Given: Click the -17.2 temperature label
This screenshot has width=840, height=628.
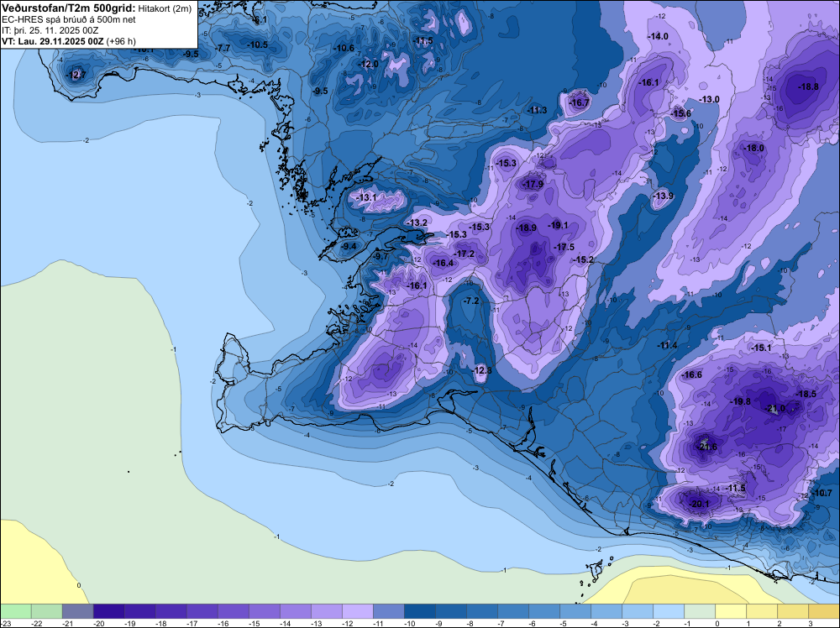Looking at the screenshot, I should click(464, 254).
